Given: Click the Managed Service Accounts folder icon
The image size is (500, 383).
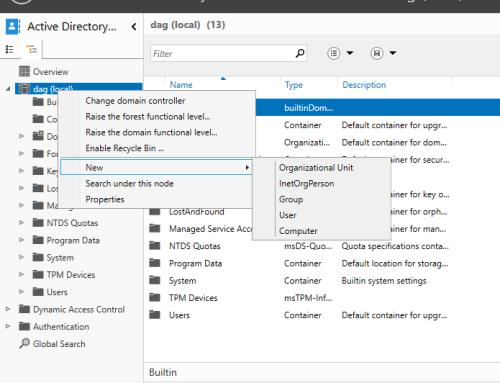Looking at the screenshot, I should point(155,228).
